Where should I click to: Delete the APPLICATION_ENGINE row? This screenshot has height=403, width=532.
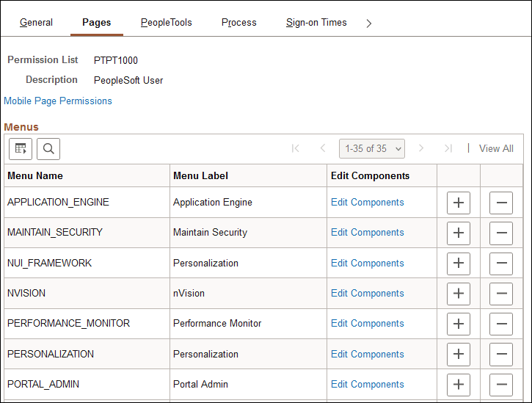tap(501, 203)
